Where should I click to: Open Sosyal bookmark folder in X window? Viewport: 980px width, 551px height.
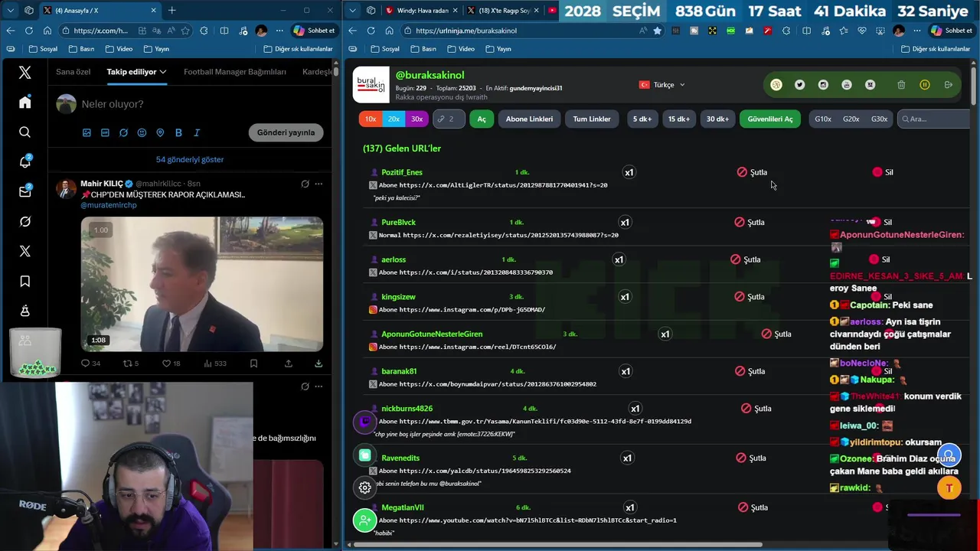tap(43, 49)
